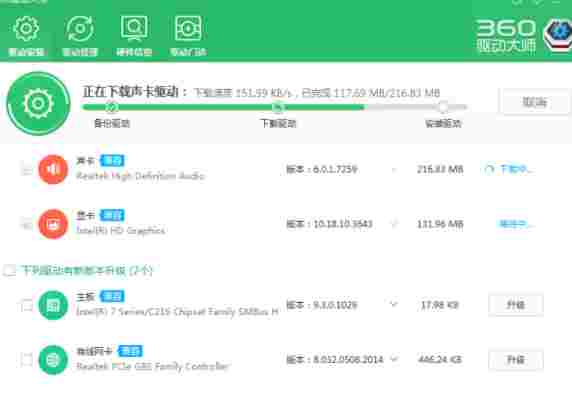Viewport: 572px width, 394px height.
Task: Open version dropdown for the motherboard driver
Action: 394,304
